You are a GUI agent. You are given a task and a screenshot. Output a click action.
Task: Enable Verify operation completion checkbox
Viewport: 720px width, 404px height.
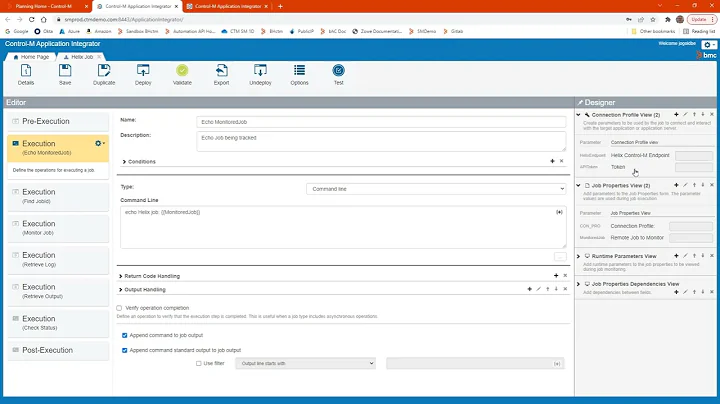(x=119, y=308)
